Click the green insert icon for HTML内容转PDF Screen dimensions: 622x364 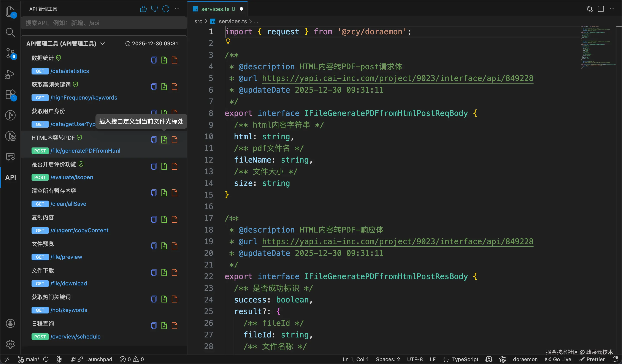coord(164,140)
